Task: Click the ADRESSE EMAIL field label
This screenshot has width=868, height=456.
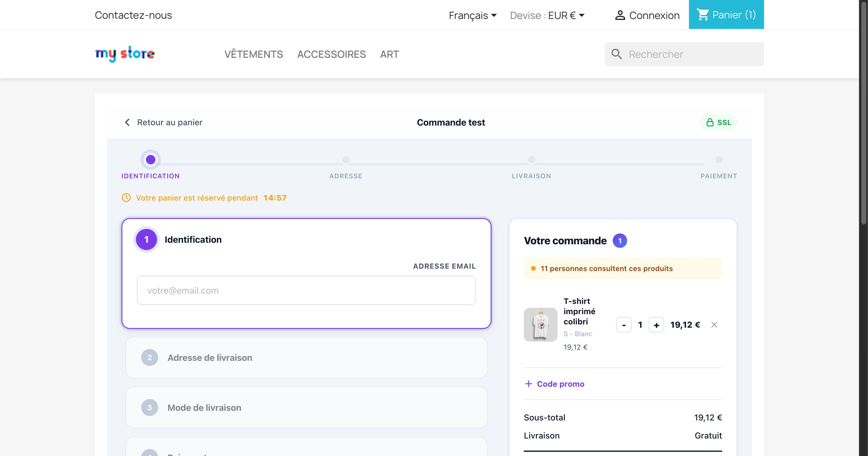Action: pyautogui.click(x=445, y=266)
